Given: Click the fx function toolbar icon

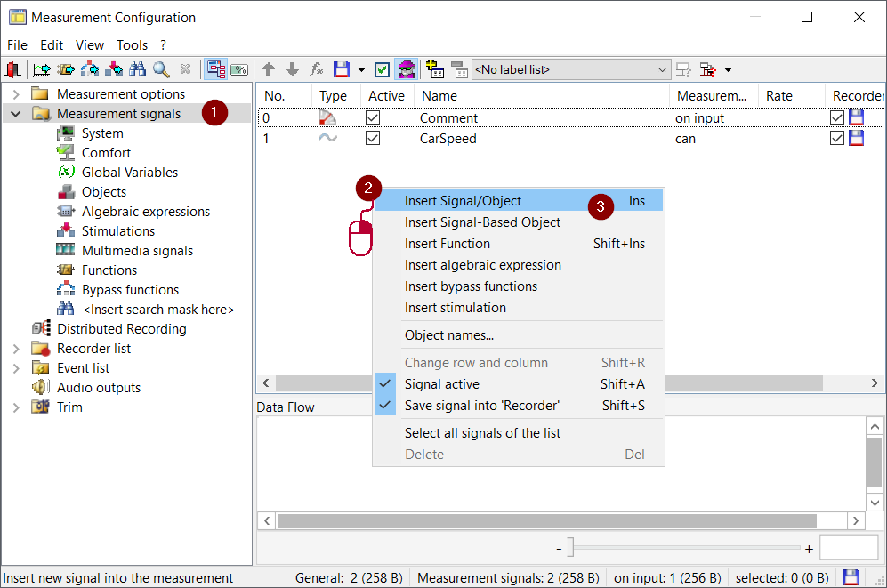Looking at the screenshot, I should (x=316, y=69).
